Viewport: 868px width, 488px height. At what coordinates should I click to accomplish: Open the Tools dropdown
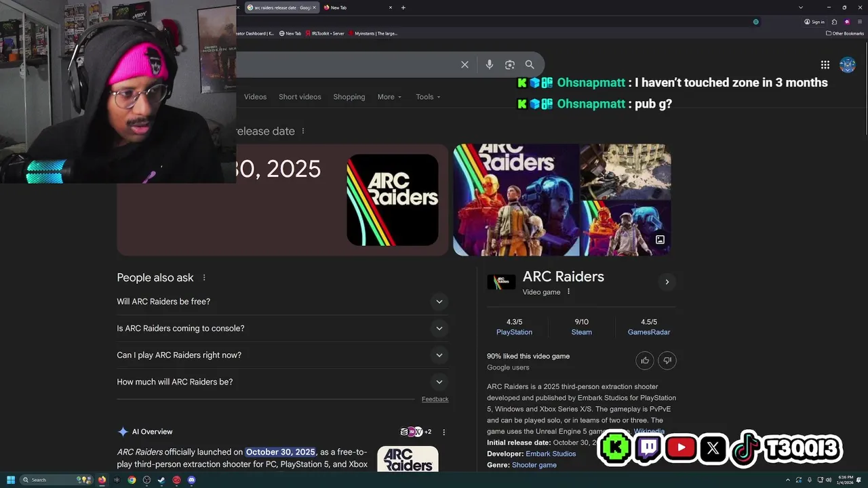pyautogui.click(x=429, y=97)
